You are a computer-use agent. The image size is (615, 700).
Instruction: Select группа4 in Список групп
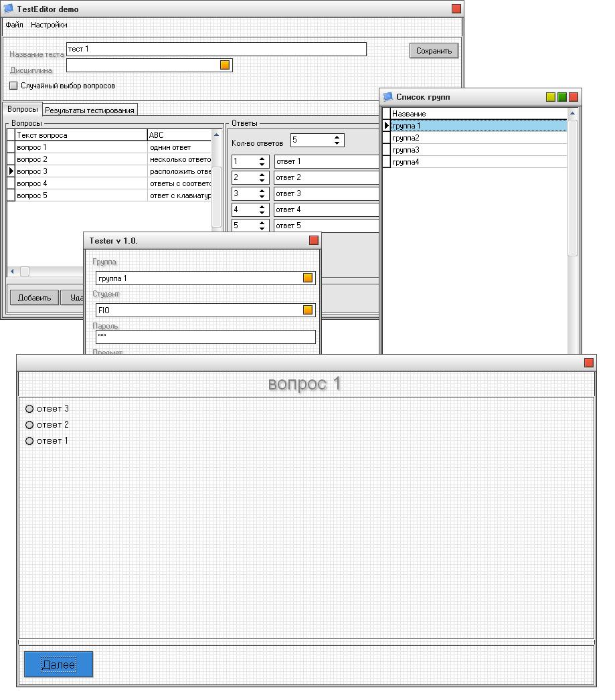tap(478, 162)
